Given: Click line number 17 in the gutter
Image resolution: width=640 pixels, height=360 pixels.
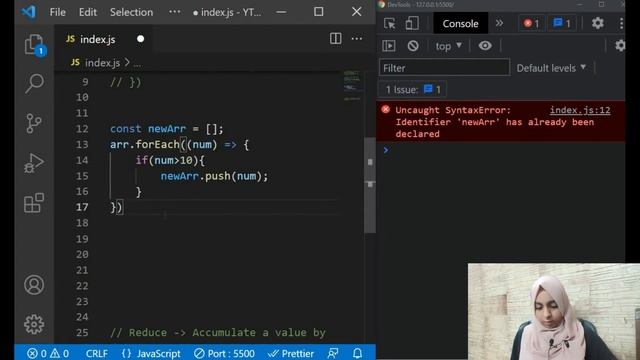Looking at the screenshot, I should pyautogui.click(x=82, y=207).
